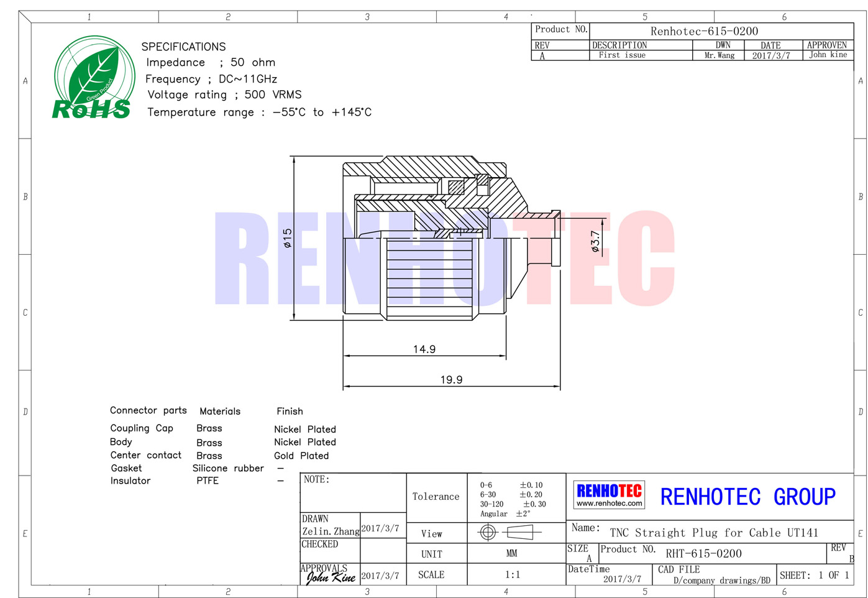The image size is (868, 598).
Task: Click the 30-120 ±0.30 tolerance row
Action: 513,504
